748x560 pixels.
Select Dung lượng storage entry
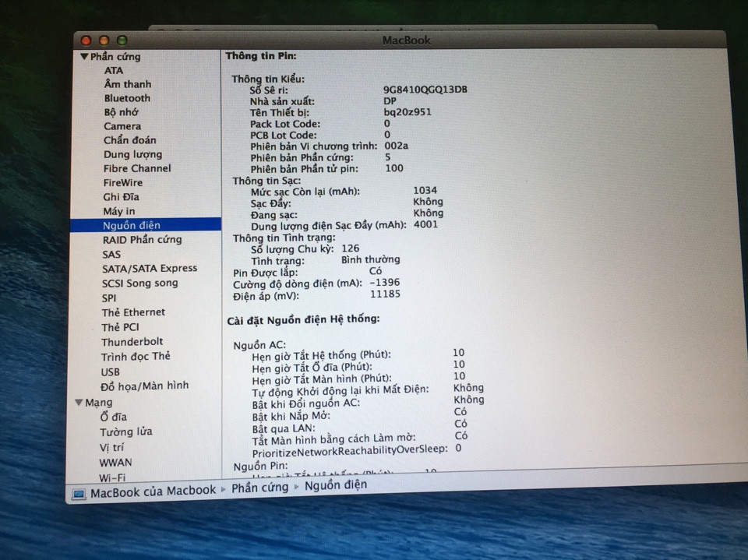pyautogui.click(x=132, y=154)
